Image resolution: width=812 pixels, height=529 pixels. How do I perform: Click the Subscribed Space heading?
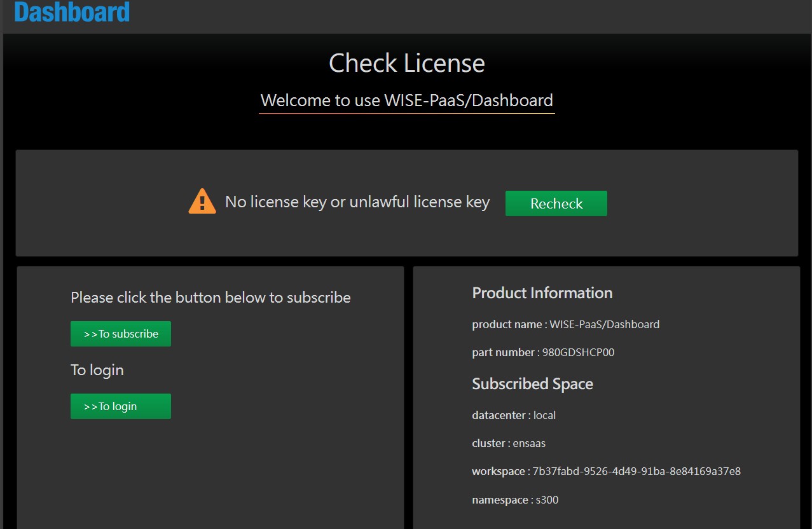[x=532, y=384]
